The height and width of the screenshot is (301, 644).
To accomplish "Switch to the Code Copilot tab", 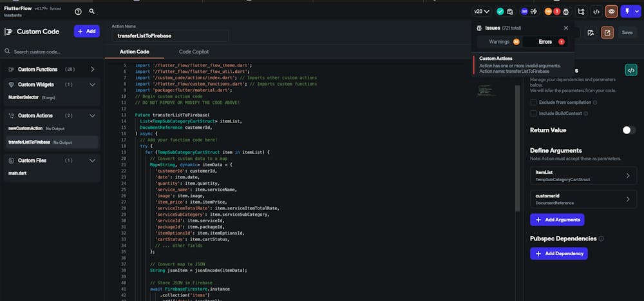I will pyautogui.click(x=194, y=52).
